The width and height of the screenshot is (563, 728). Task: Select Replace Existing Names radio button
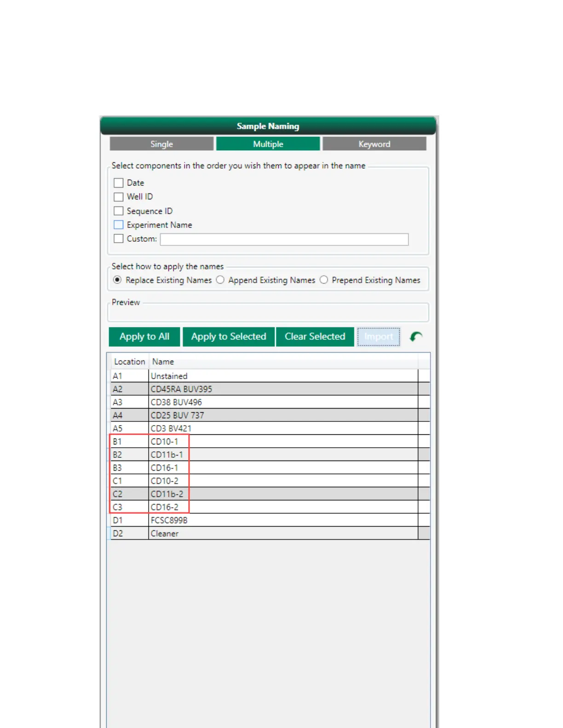pos(117,280)
